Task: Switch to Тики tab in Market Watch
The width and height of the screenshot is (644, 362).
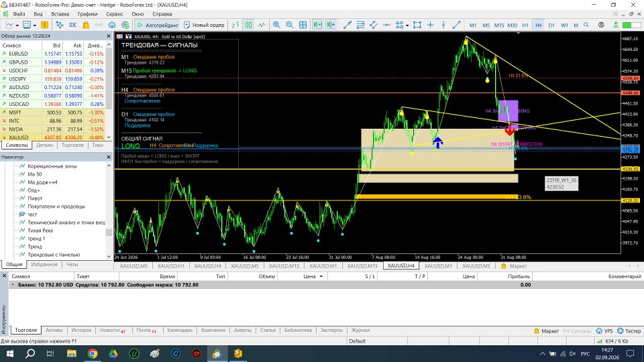Action: pos(97,145)
